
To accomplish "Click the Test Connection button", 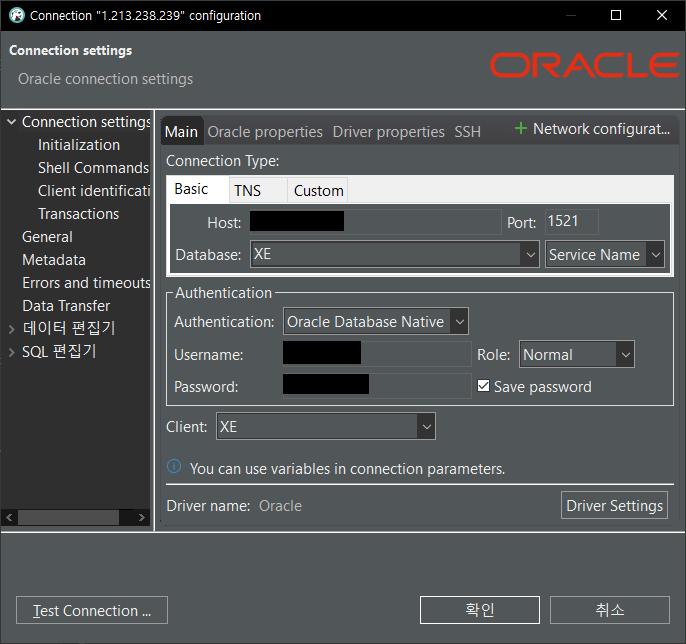I will coord(92,610).
